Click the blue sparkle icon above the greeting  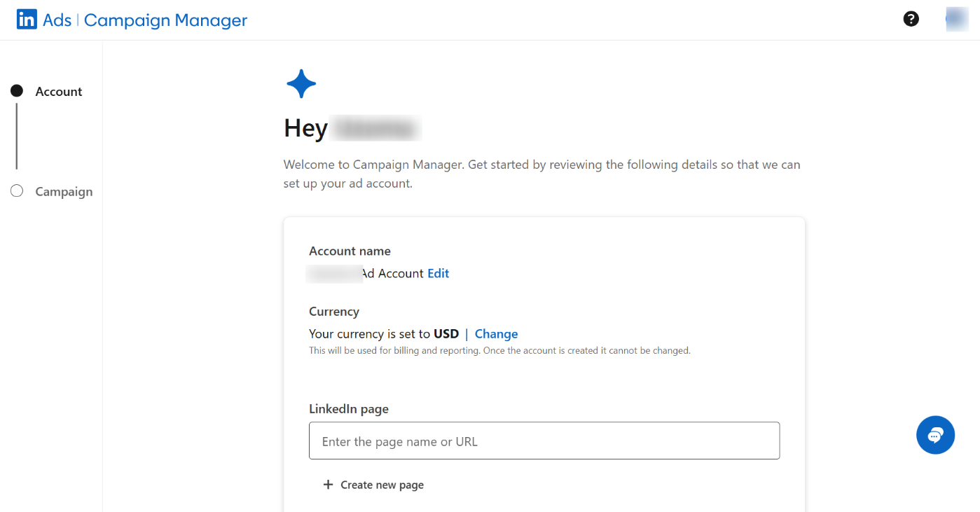301,83
